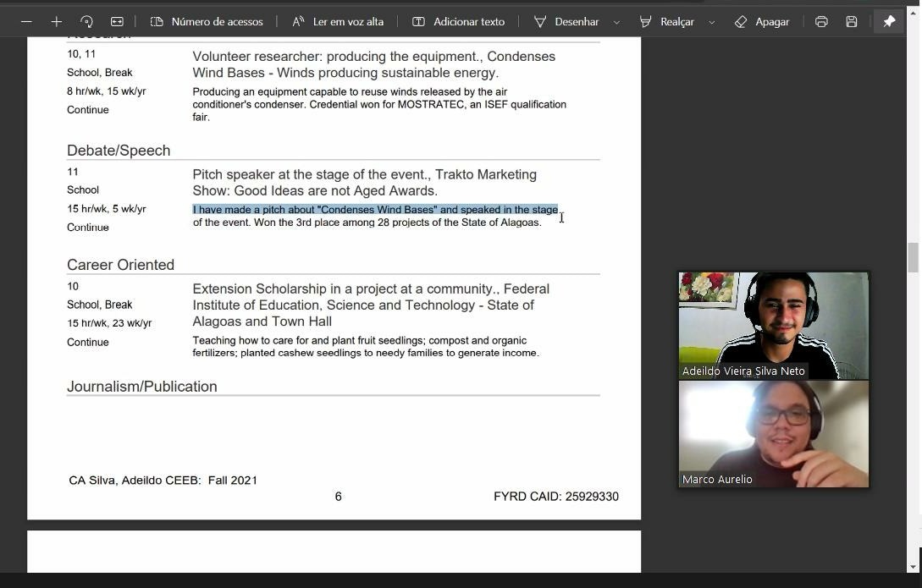Toggle the pin toolbar button
Screen dimensions: 922x588
coord(889,21)
